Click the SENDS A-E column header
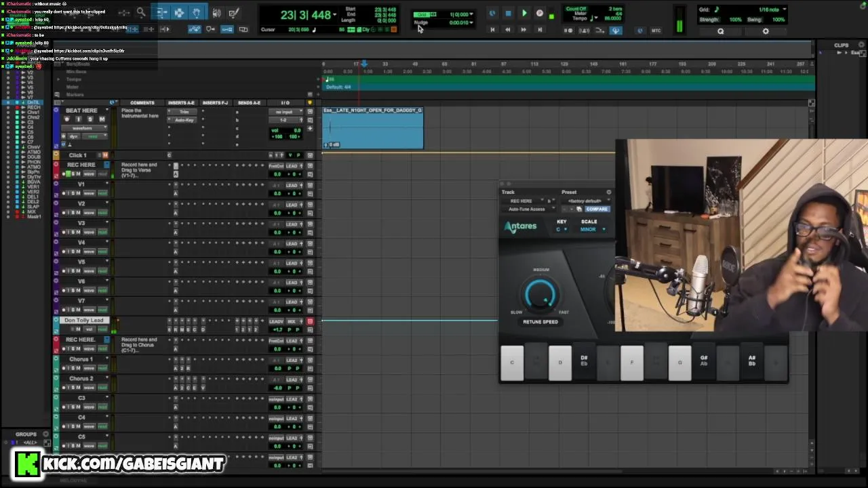 [249, 103]
